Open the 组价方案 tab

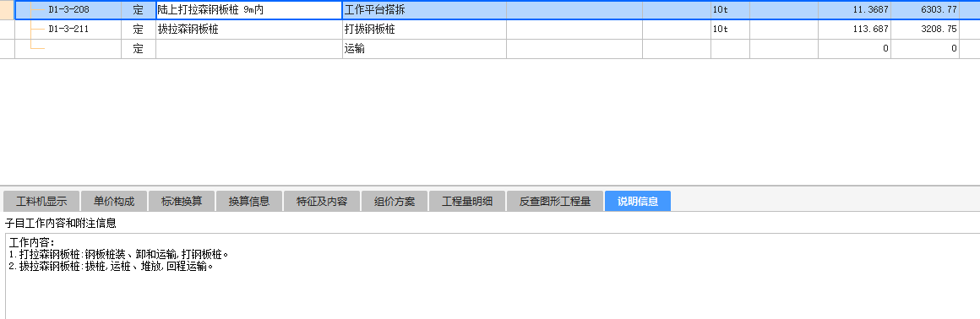[x=395, y=201]
